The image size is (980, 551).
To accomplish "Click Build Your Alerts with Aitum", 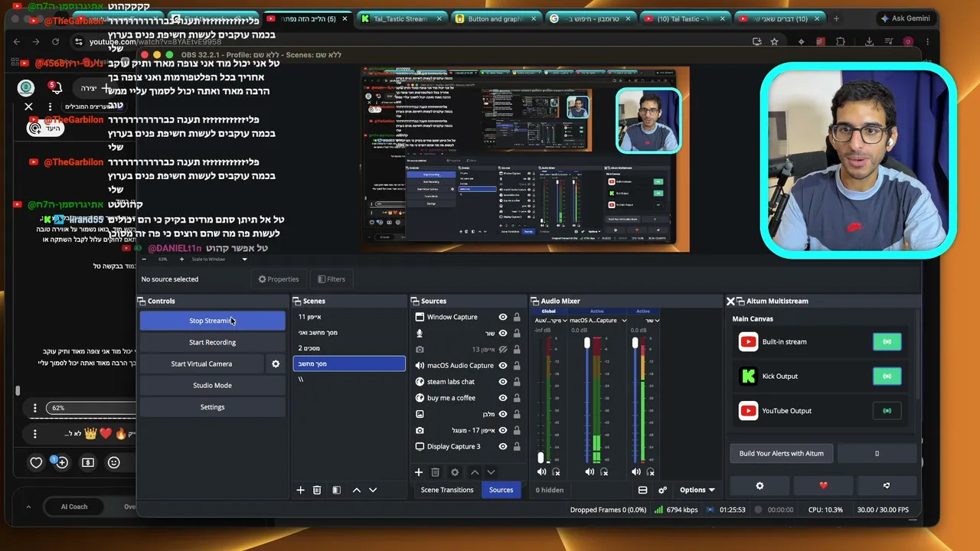I will pos(782,454).
